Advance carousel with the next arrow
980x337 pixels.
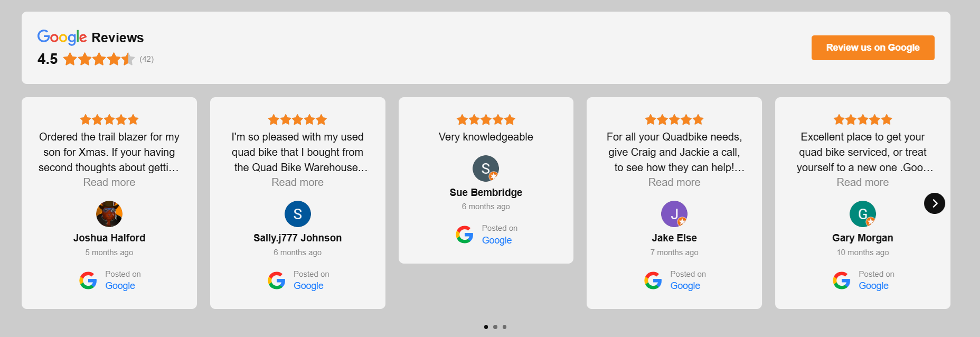[x=934, y=203]
